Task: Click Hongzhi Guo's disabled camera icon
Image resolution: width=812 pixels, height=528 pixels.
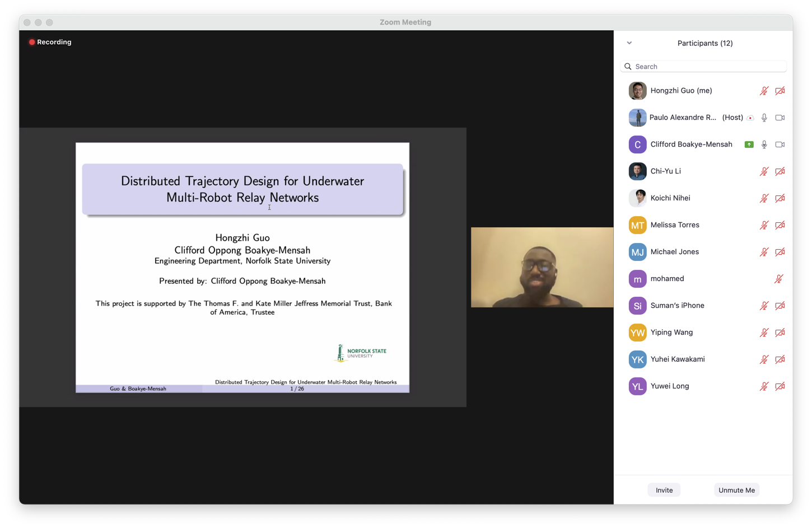Action: (x=780, y=91)
